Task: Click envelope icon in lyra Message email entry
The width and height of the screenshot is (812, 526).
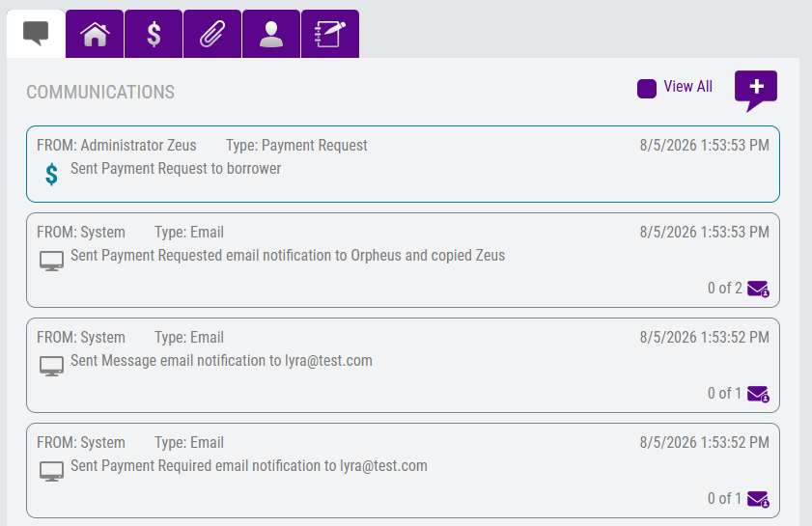Action: click(758, 394)
